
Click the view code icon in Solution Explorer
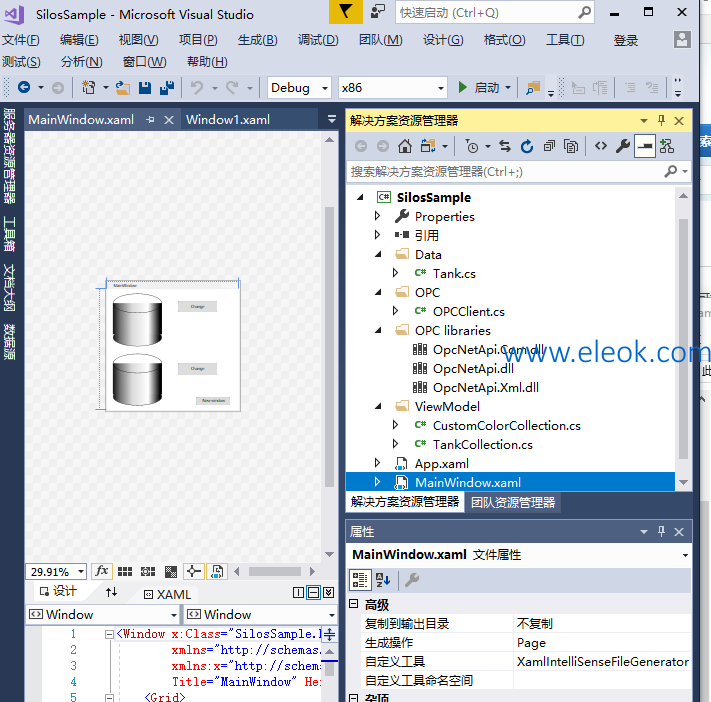601,146
